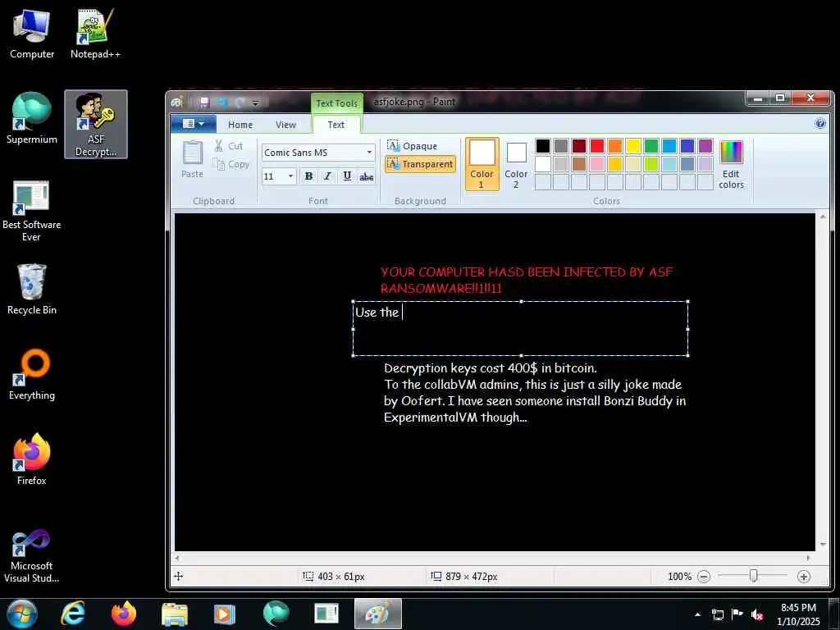Screen dimensions: 840x630
Task: Click the Text Tools contextual tab header
Action: (x=336, y=103)
